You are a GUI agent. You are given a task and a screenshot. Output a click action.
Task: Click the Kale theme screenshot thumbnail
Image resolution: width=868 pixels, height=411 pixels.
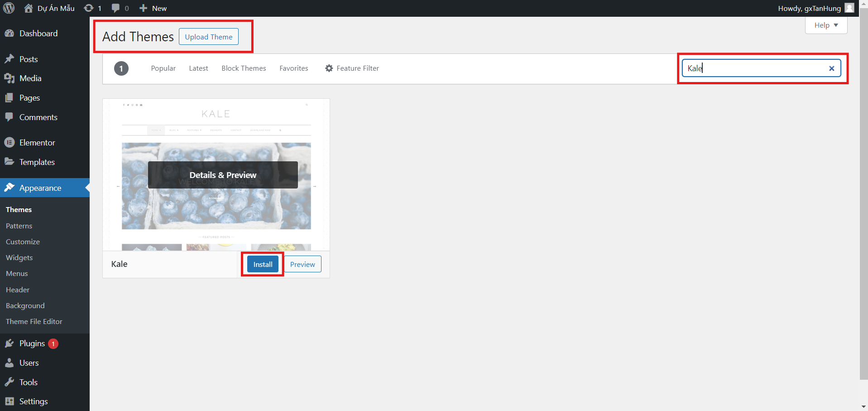[x=216, y=175]
